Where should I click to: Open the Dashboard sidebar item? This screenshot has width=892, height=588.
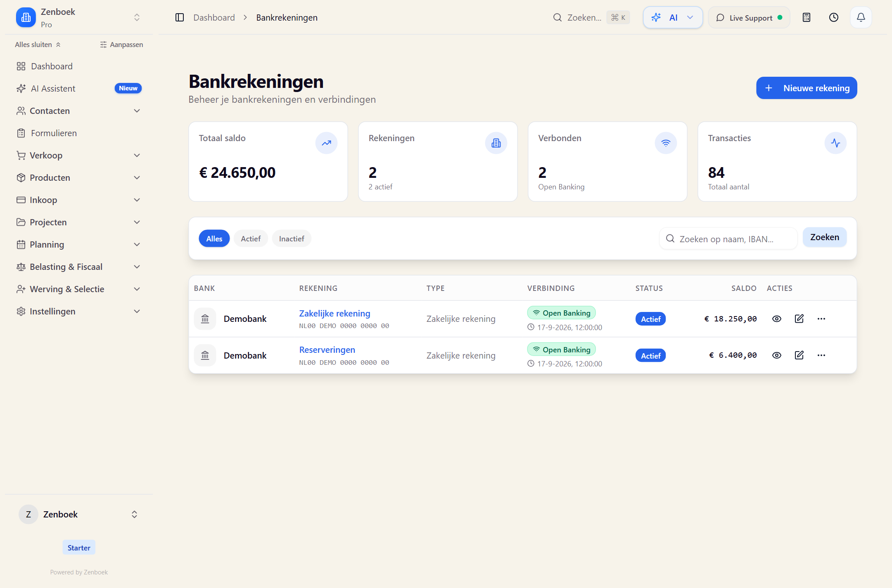[78, 66]
